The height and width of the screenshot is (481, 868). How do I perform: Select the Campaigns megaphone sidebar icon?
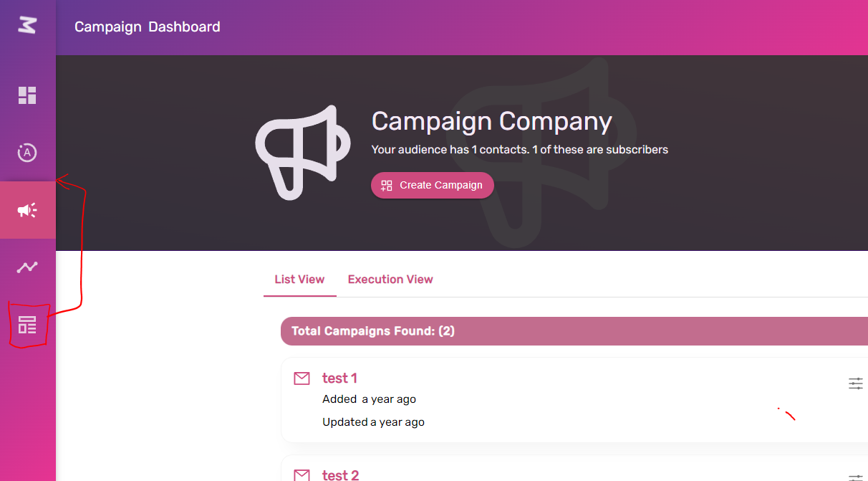27,210
